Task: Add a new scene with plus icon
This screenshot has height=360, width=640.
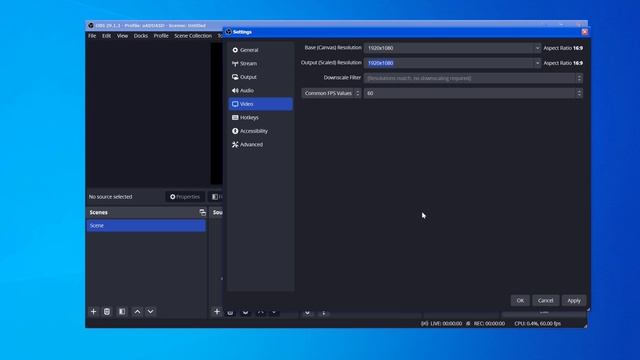Action: point(93,311)
